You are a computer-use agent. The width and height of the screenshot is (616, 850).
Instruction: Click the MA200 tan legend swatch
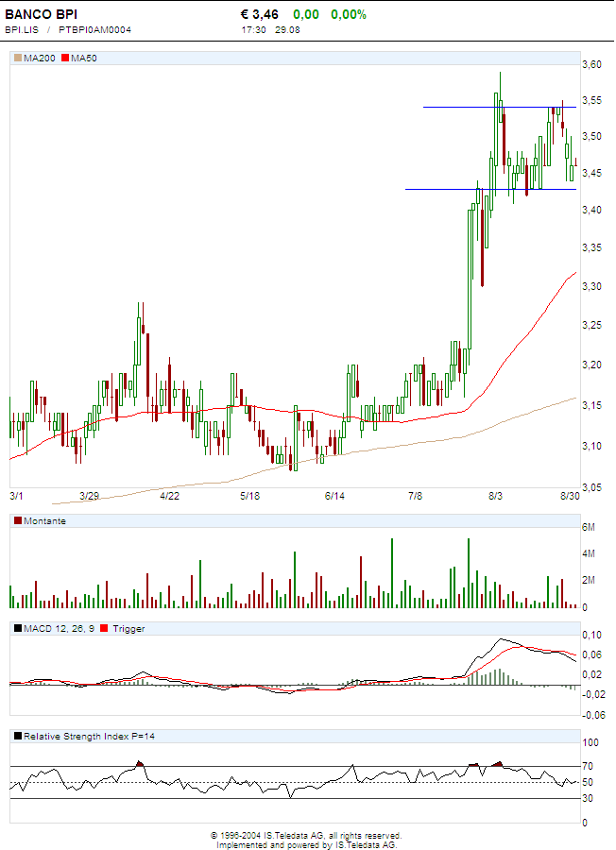click(x=18, y=58)
